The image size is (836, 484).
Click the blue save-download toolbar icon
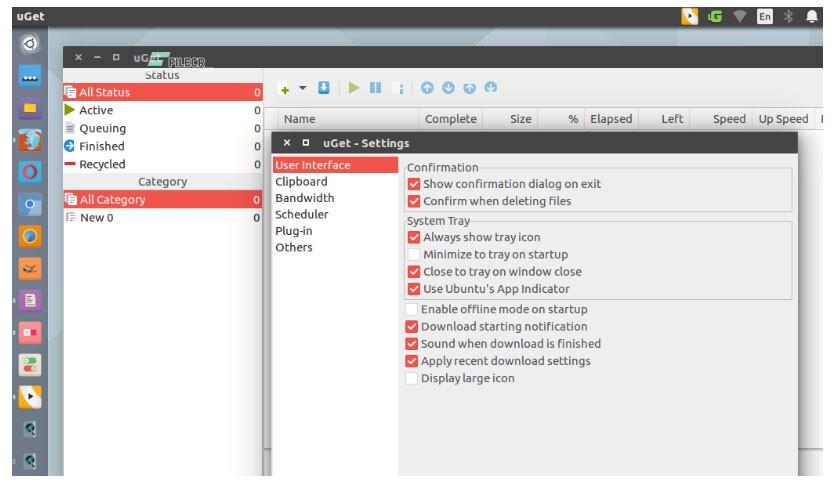(324, 88)
